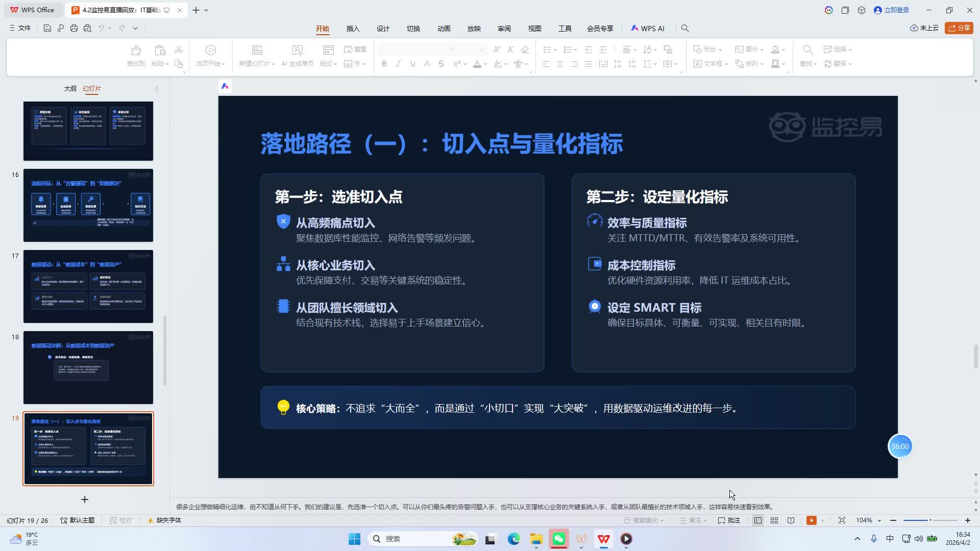Start slideshow with orange play button
Screen dimensions: 980x551
pyautogui.click(x=811, y=520)
